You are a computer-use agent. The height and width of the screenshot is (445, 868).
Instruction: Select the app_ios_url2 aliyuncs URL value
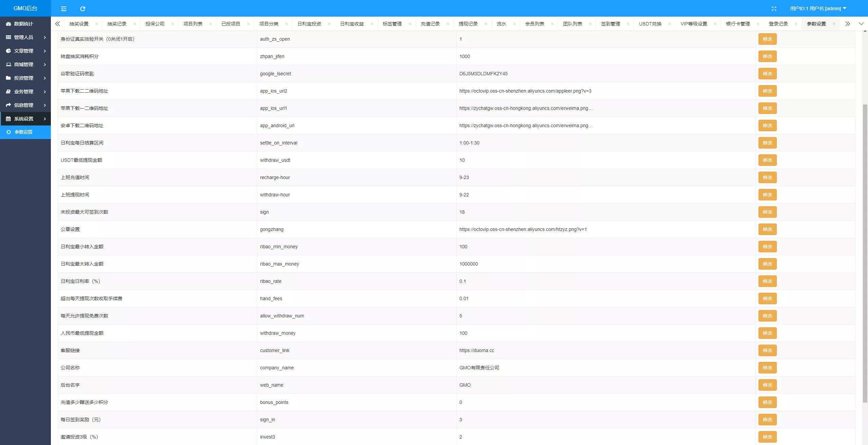point(525,91)
